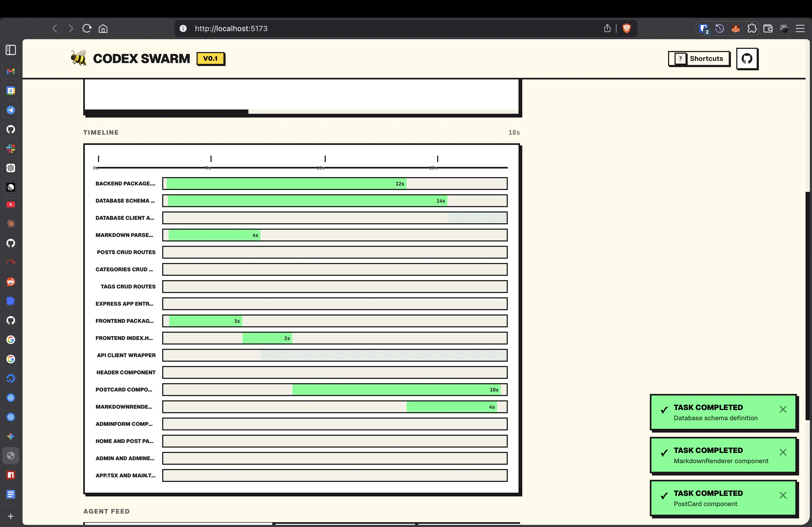Click Backend Package 12s timeline bar
This screenshot has height=527, width=812.
[x=286, y=184]
